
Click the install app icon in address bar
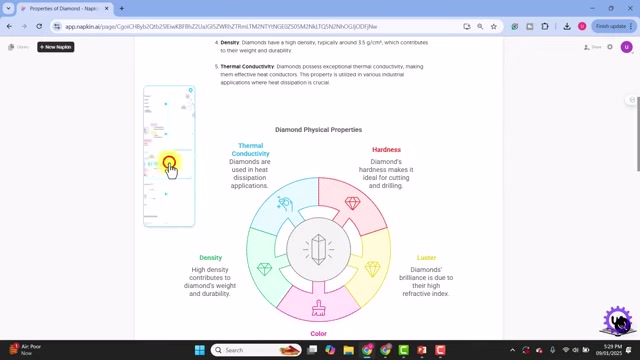point(467,27)
